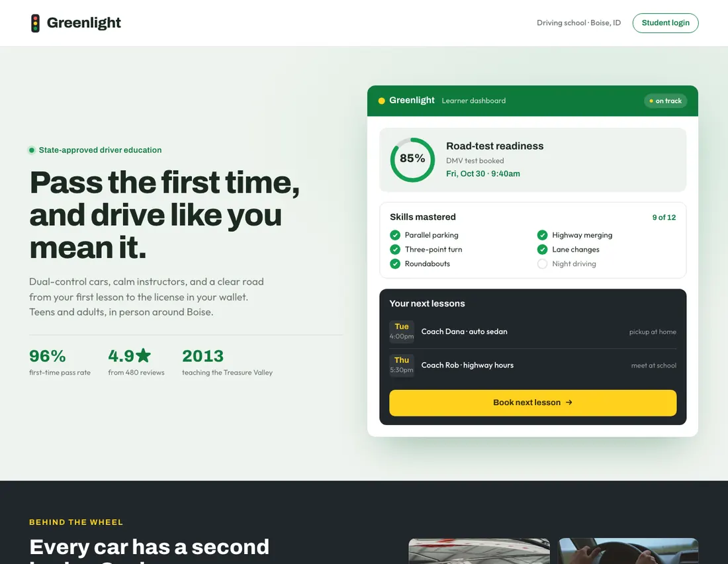Click the Tue 4:00pm date tile

402,331
